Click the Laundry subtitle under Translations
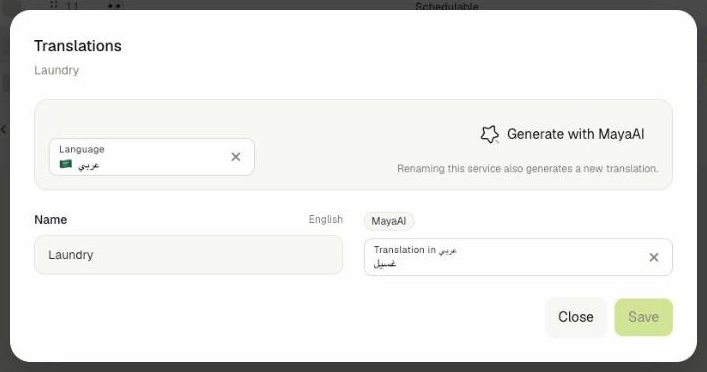This screenshot has width=707, height=372. pyautogui.click(x=57, y=70)
